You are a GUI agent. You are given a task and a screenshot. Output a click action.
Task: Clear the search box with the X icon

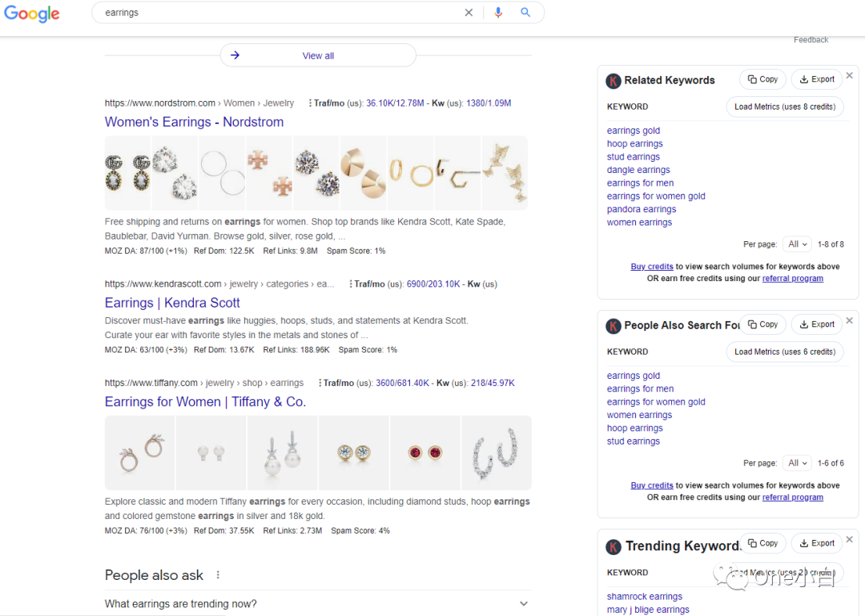pyautogui.click(x=469, y=12)
